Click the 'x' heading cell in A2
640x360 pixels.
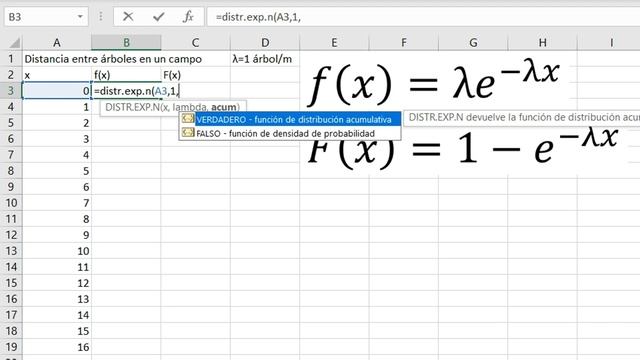coord(57,75)
